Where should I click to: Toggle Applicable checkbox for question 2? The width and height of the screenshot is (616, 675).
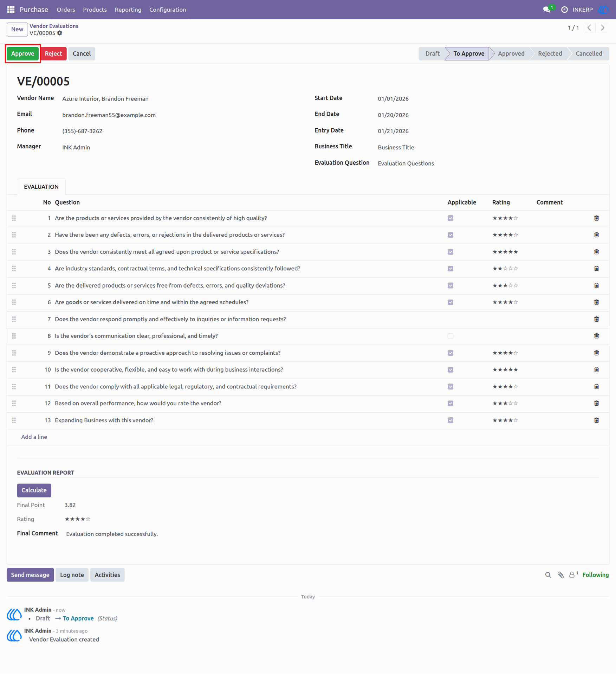pyautogui.click(x=450, y=235)
